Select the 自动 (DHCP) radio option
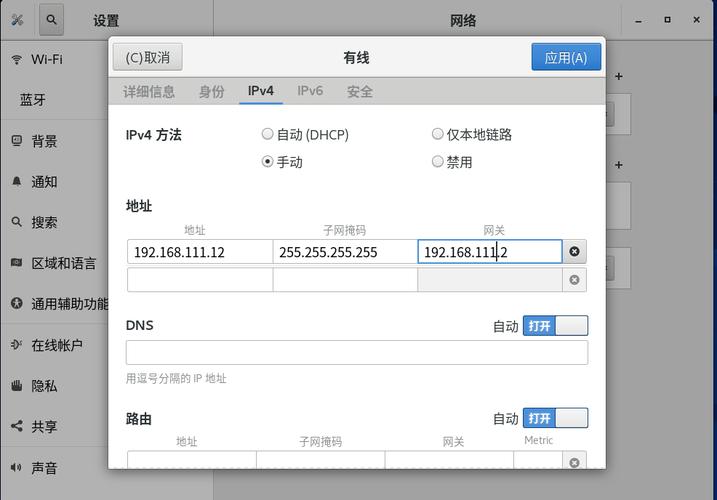Viewport: 717px width, 500px height. tap(305, 134)
